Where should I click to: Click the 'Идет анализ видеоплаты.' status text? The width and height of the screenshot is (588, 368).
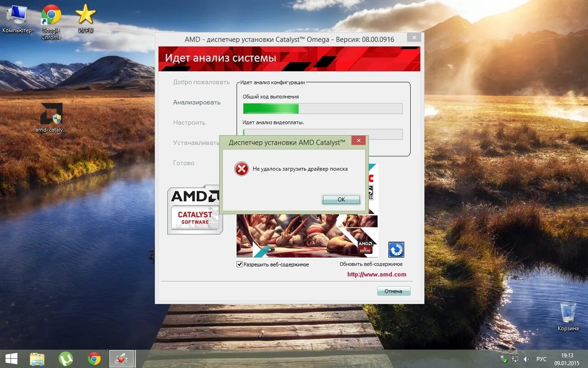coord(274,122)
